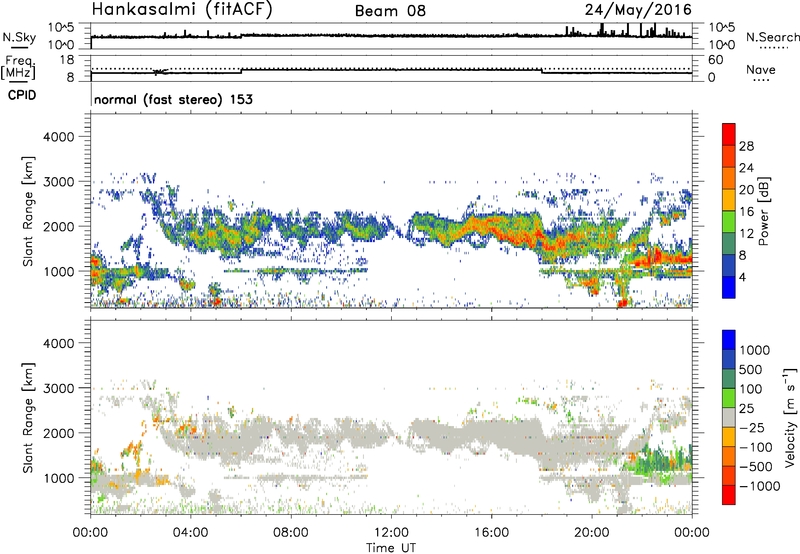Image resolution: width=800 pixels, height=554 pixels.
Task: Click the 'N.Search' legend label
Action: click(x=772, y=37)
